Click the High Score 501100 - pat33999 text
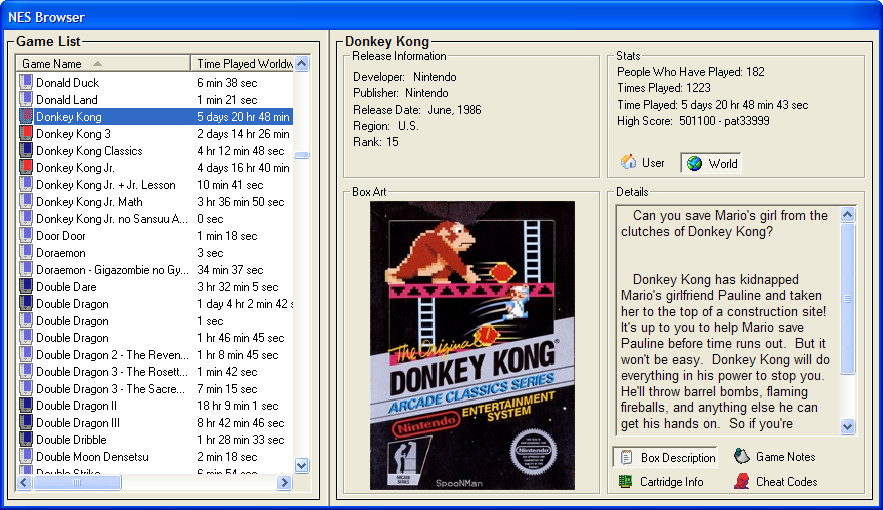 pos(693,120)
